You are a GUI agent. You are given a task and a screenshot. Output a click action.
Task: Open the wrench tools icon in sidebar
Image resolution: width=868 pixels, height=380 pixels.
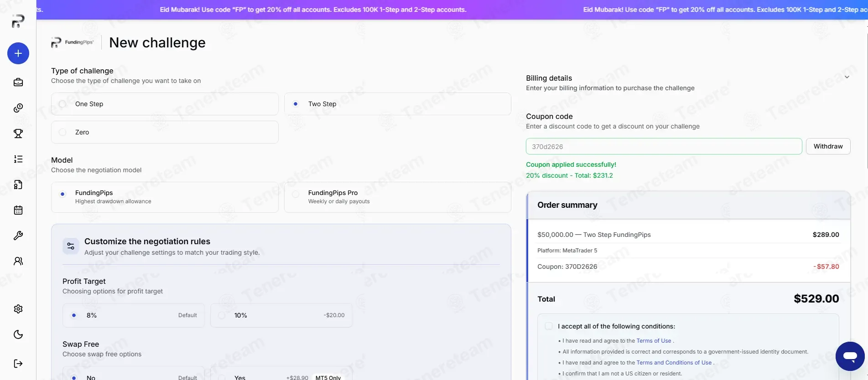18,236
